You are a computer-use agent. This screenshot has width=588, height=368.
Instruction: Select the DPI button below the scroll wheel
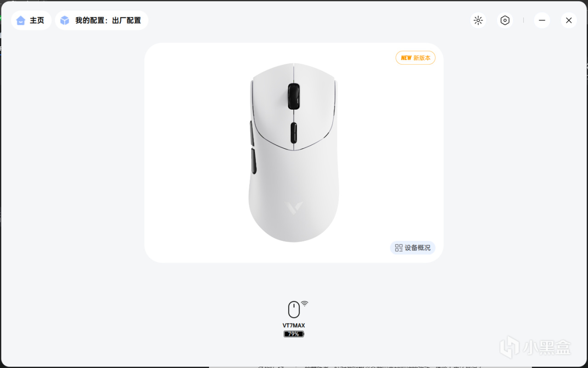[294, 134]
